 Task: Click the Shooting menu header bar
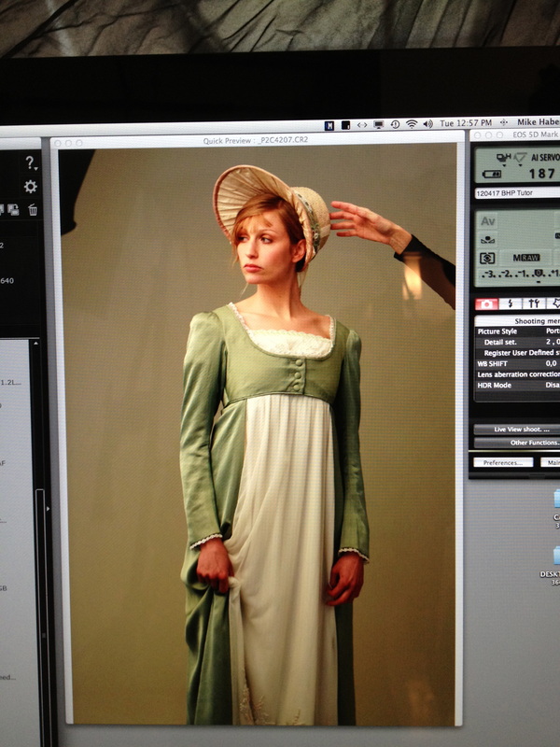pos(518,320)
